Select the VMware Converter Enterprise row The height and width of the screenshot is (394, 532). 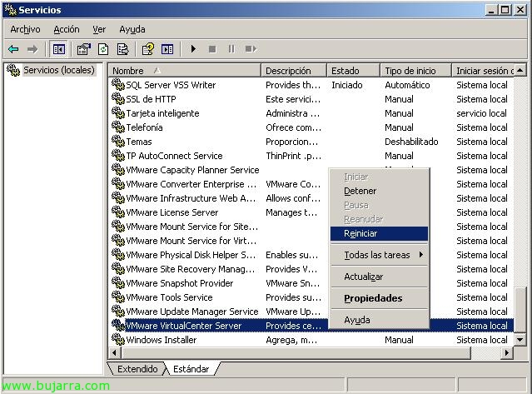(x=311, y=184)
